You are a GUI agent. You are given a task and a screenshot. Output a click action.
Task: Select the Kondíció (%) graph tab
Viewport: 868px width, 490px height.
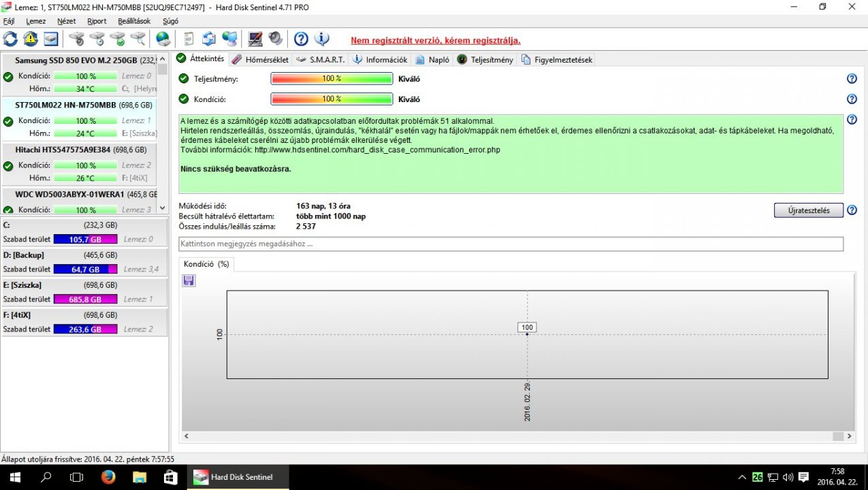point(206,264)
